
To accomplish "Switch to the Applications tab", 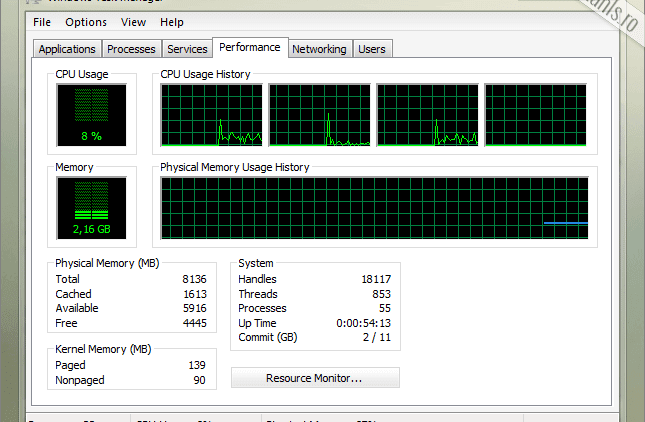I will 67,49.
